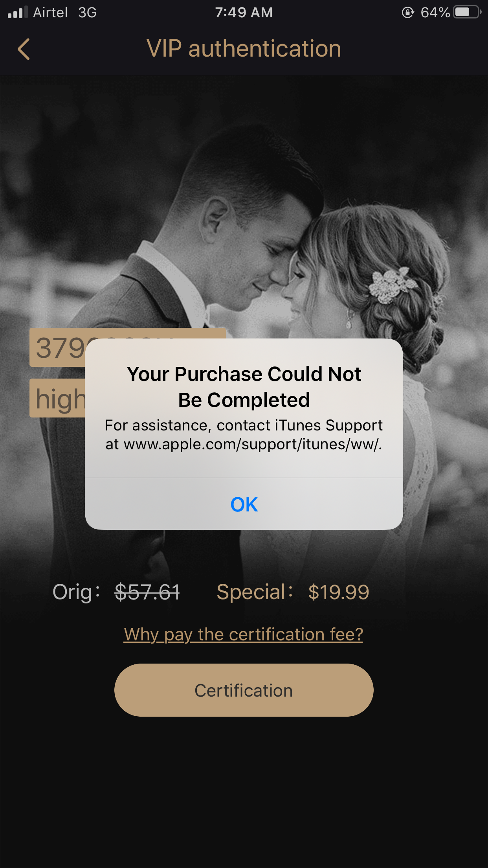Tap the Airtel carrier label
The height and width of the screenshot is (868, 488).
tap(50, 13)
